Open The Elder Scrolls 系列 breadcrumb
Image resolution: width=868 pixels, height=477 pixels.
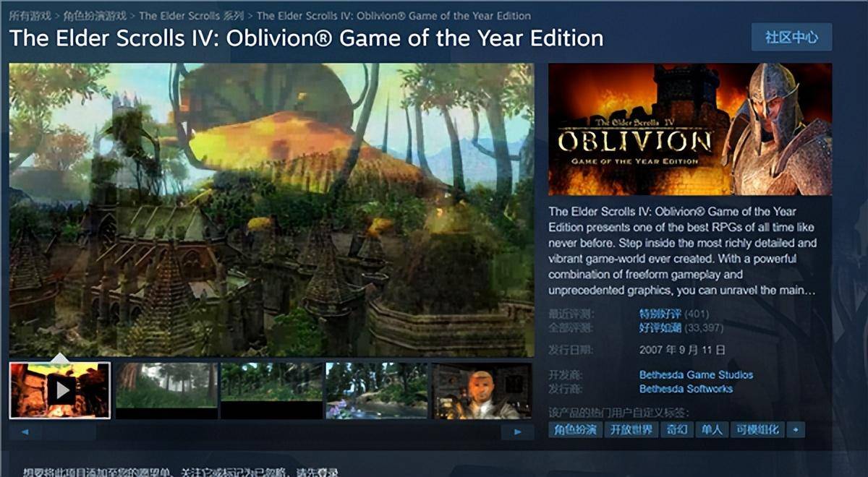pyautogui.click(x=191, y=15)
